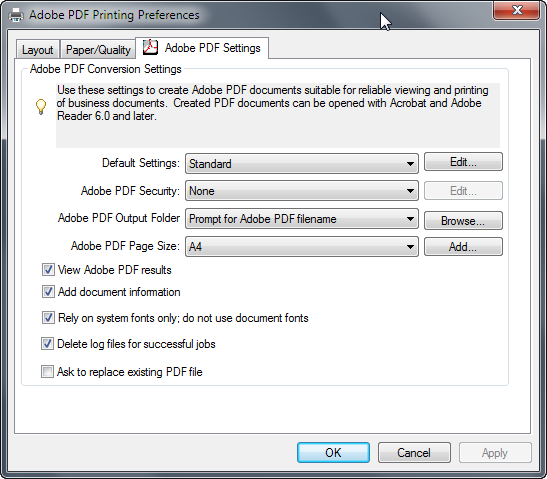Disable Rely on system fonts only
Viewport: 547px width, 479px height.
(48, 318)
